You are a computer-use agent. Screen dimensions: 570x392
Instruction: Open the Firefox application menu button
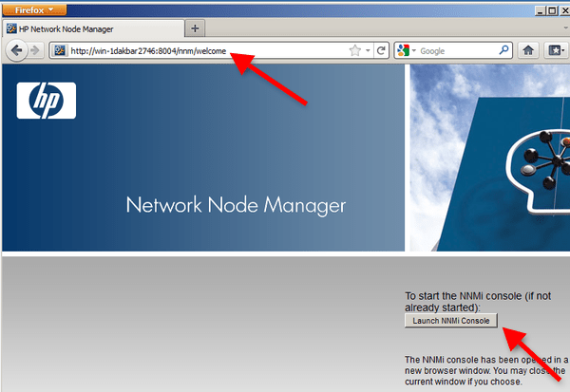(34, 10)
